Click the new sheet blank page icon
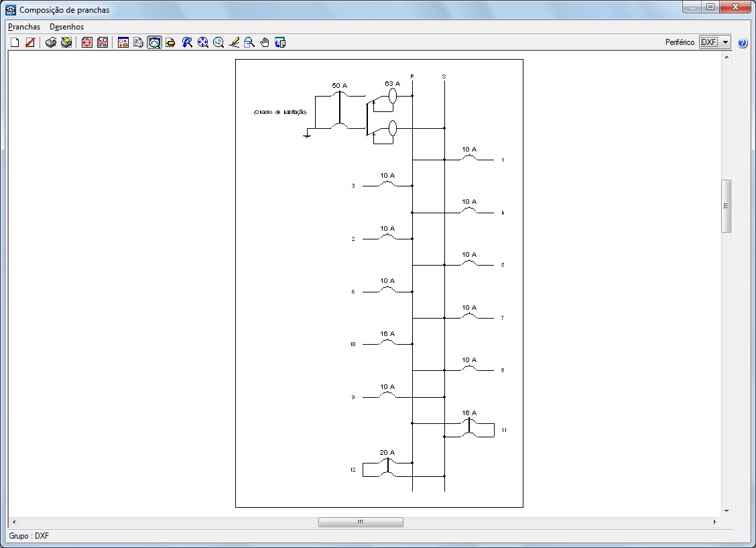 click(15, 42)
